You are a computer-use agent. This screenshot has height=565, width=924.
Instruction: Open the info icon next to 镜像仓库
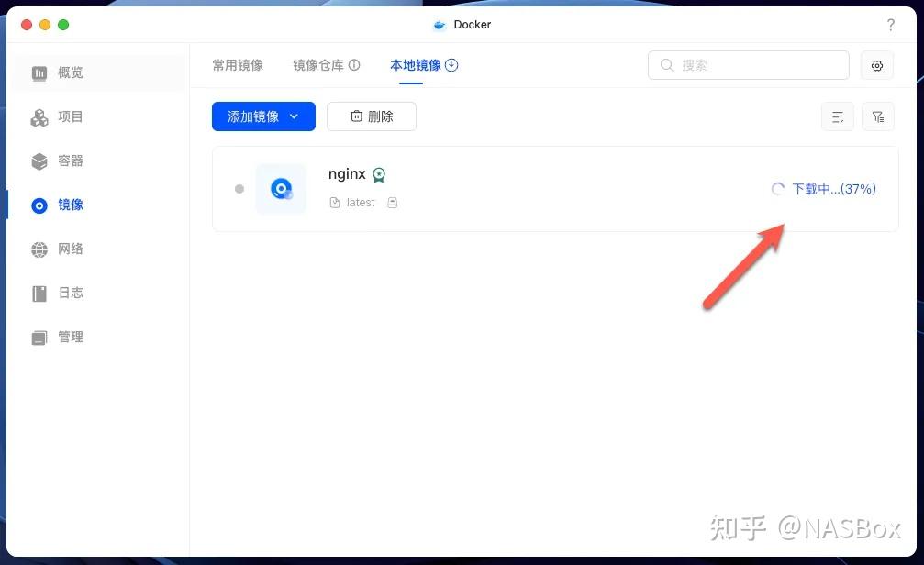coord(354,64)
